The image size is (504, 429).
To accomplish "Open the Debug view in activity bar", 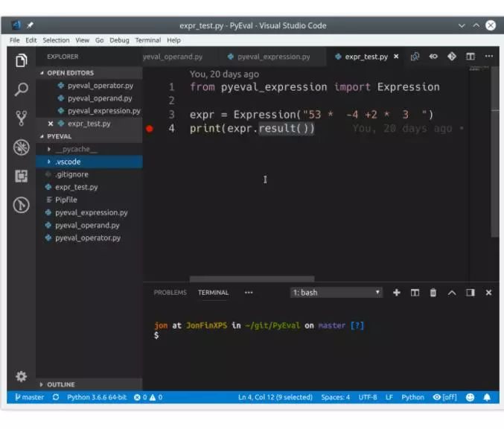I will pos(21,147).
